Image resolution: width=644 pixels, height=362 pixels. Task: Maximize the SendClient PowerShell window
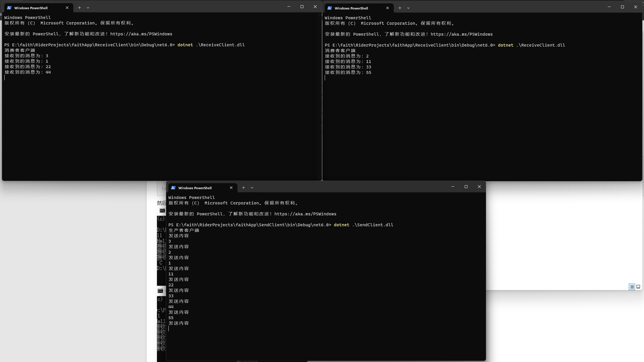click(x=466, y=187)
